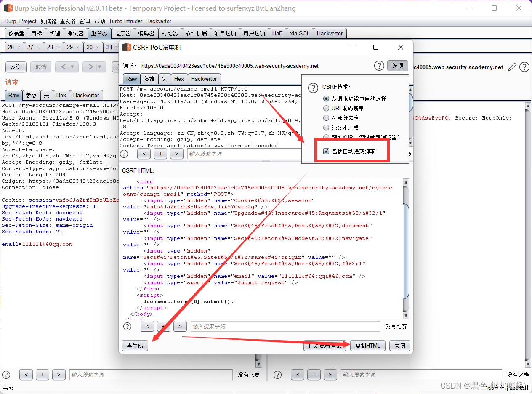This screenshot has width=532, height=394.
Task: Click next-match button in Repeater response search
Action: click(x=330, y=375)
